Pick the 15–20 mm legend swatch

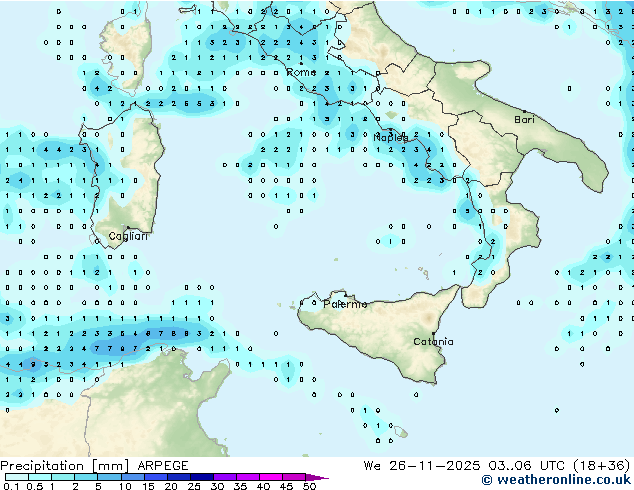(155, 477)
